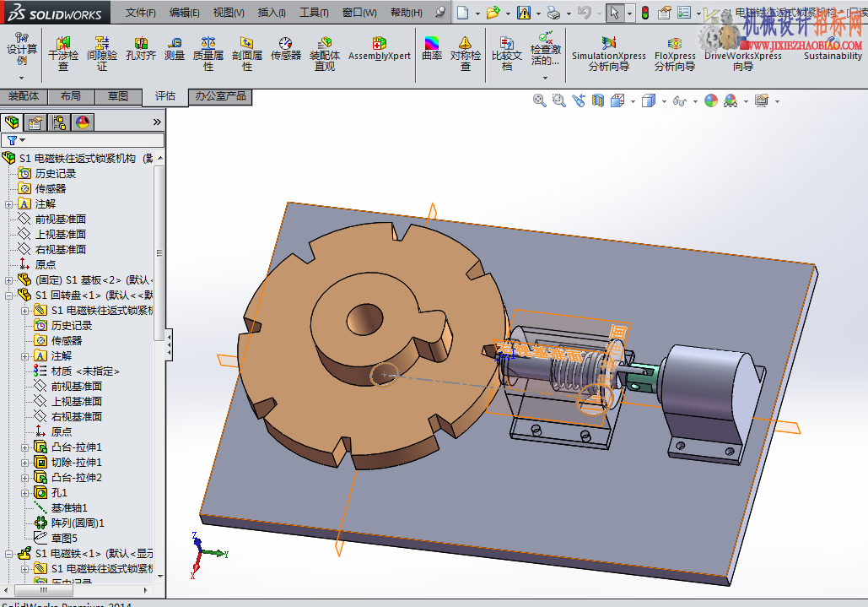Screen dimensions: 868x607
Task: Collapse the S1 回转盘<1> component
Action: pyautogui.click(x=8, y=295)
